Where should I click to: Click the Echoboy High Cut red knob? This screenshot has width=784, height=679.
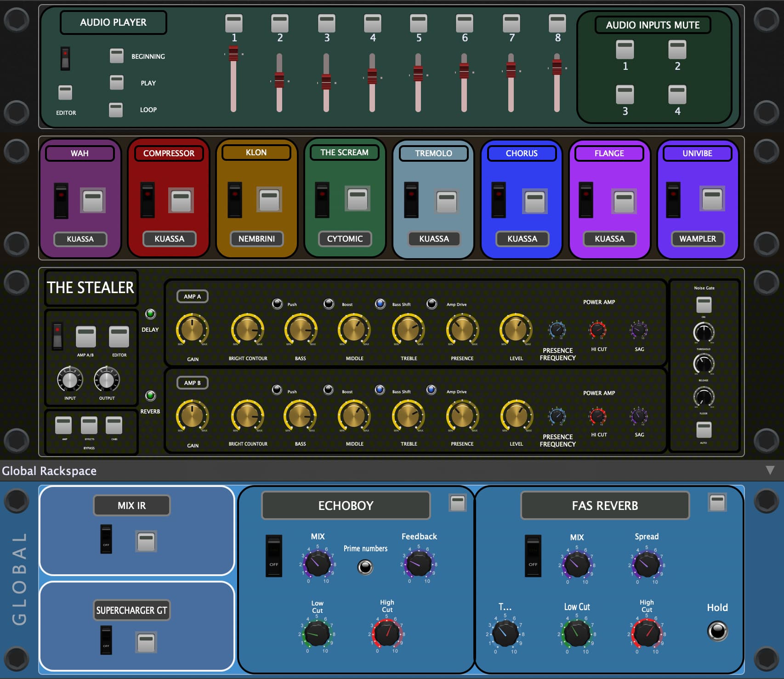coord(387,634)
